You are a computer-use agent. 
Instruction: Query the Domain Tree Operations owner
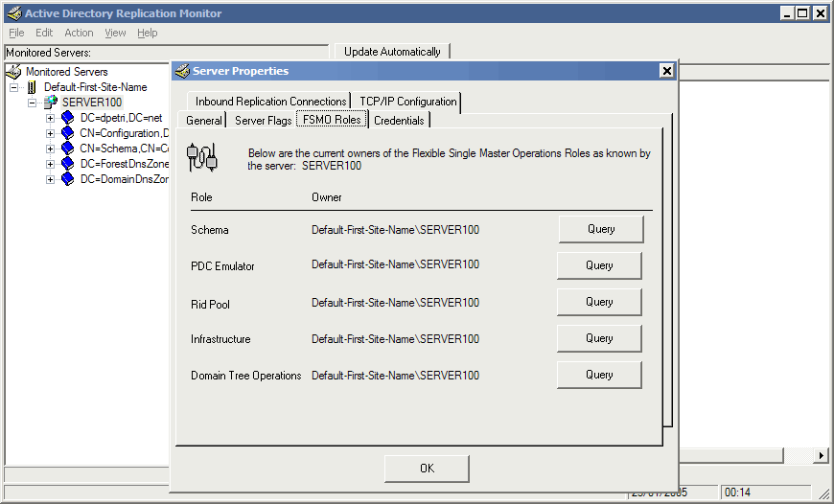[599, 375]
